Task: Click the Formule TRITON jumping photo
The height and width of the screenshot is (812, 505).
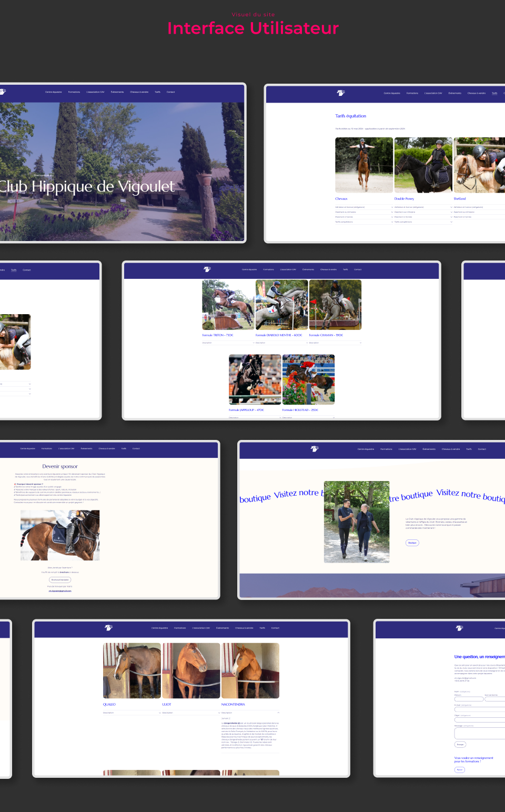Action: click(x=228, y=305)
